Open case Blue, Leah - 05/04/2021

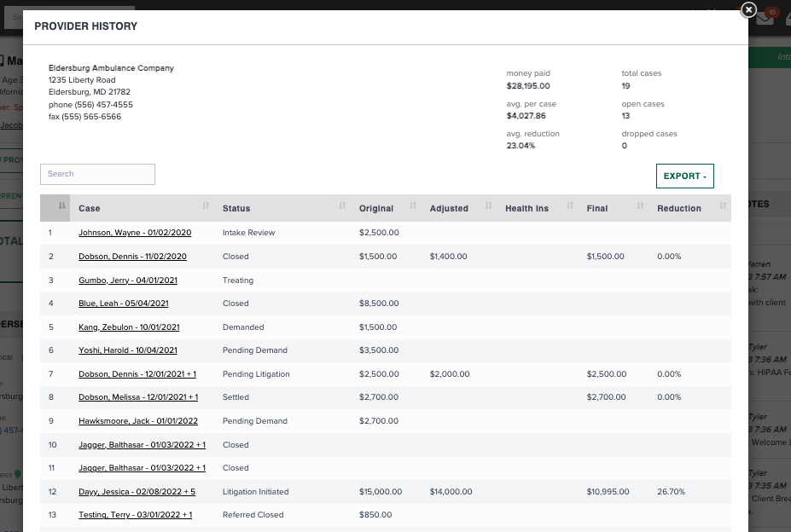(124, 303)
